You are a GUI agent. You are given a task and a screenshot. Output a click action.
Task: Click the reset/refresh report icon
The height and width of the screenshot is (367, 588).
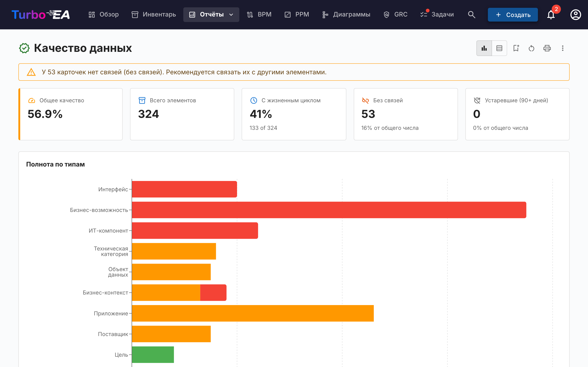pyautogui.click(x=531, y=48)
